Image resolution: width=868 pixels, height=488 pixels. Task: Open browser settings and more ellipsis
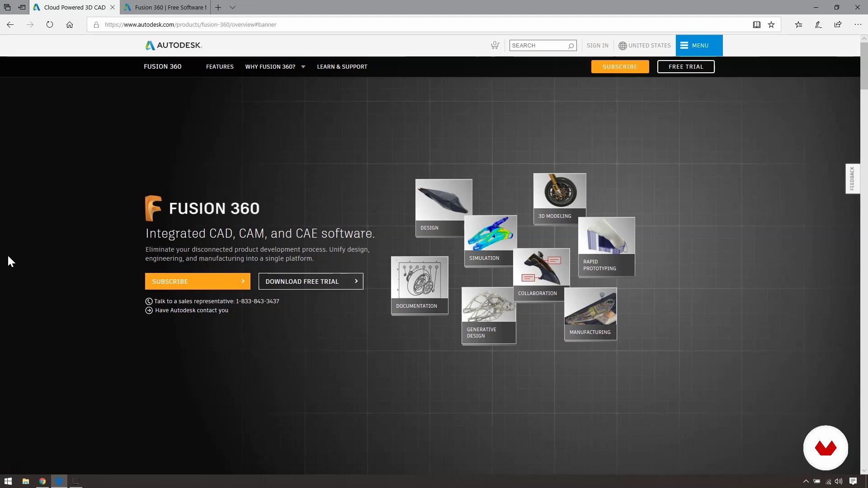click(x=858, y=24)
